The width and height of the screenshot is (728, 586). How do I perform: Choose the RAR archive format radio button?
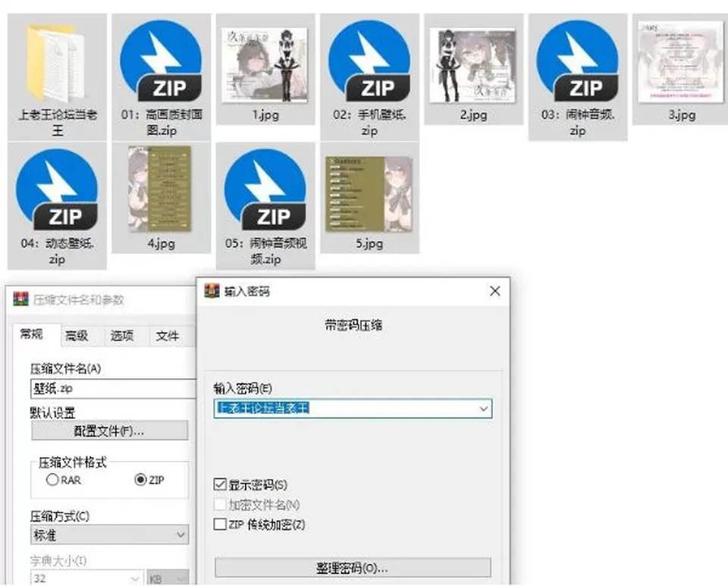pyautogui.click(x=52, y=480)
